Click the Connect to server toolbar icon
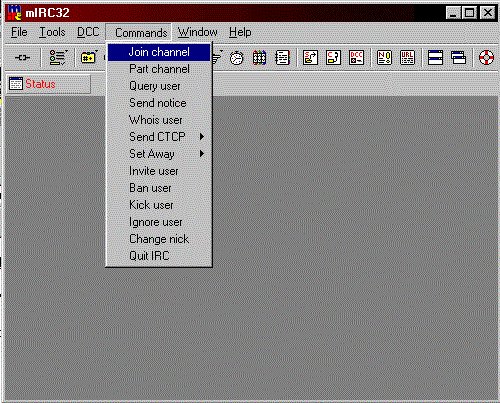500x403 pixels. [x=22, y=58]
